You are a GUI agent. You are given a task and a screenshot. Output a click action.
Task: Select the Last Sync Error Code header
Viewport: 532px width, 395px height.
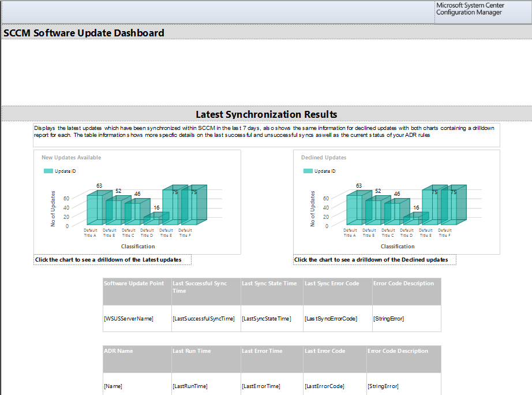[338, 292]
